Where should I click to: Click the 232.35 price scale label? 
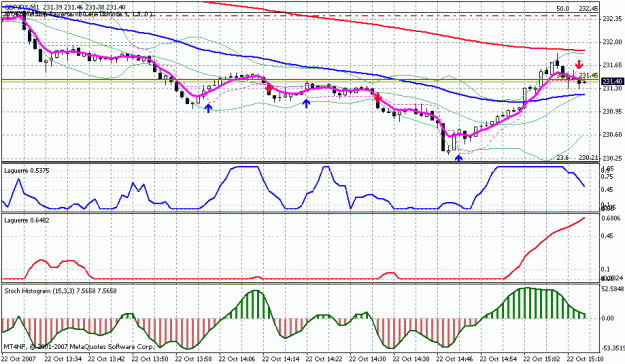click(613, 19)
